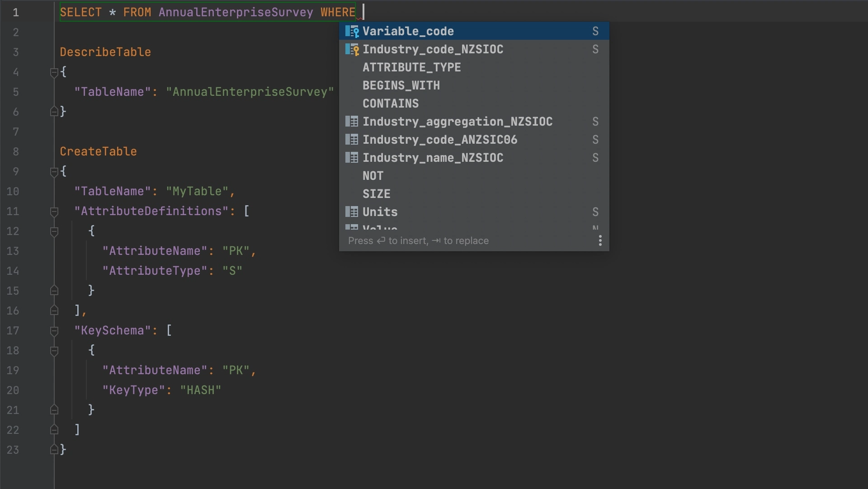Viewport: 868px width, 489px height.
Task: Fold key schema object on line 18
Action: [x=54, y=351]
